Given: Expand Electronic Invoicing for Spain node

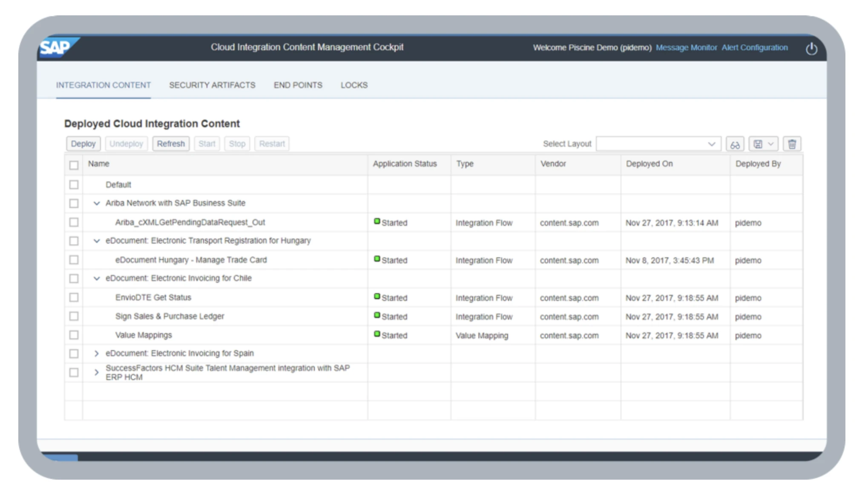Looking at the screenshot, I should coord(97,354).
